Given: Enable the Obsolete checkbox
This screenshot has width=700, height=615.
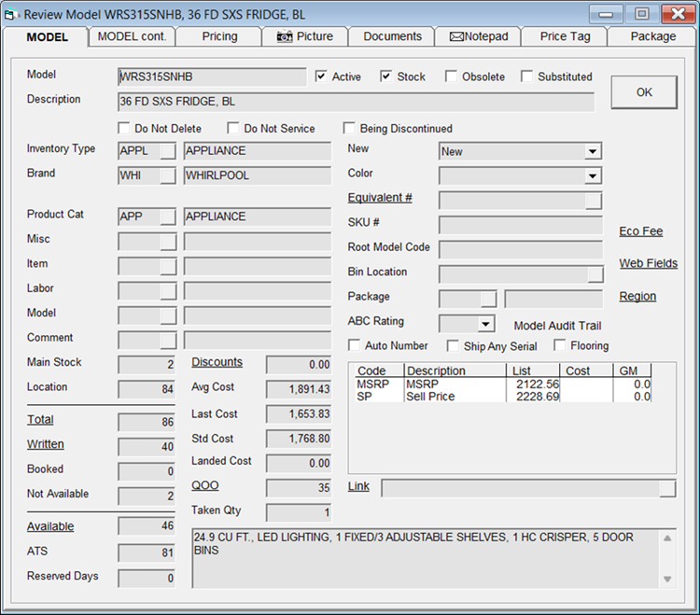Looking at the screenshot, I should (x=451, y=77).
